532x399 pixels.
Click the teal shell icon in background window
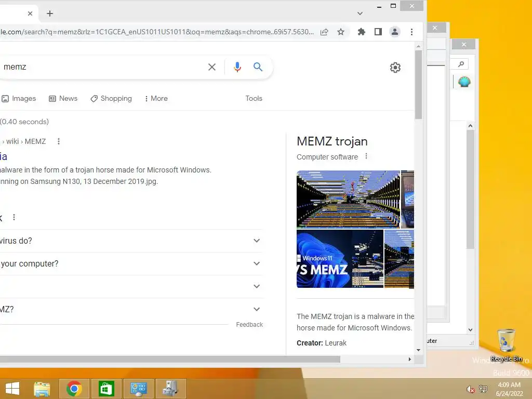(464, 82)
